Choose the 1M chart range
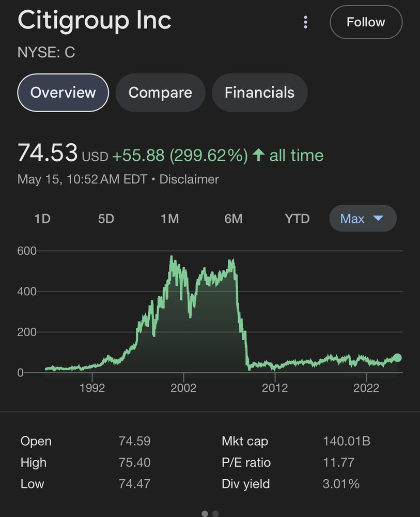This screenshot has width=420, height=517. [x=169, y=219]
